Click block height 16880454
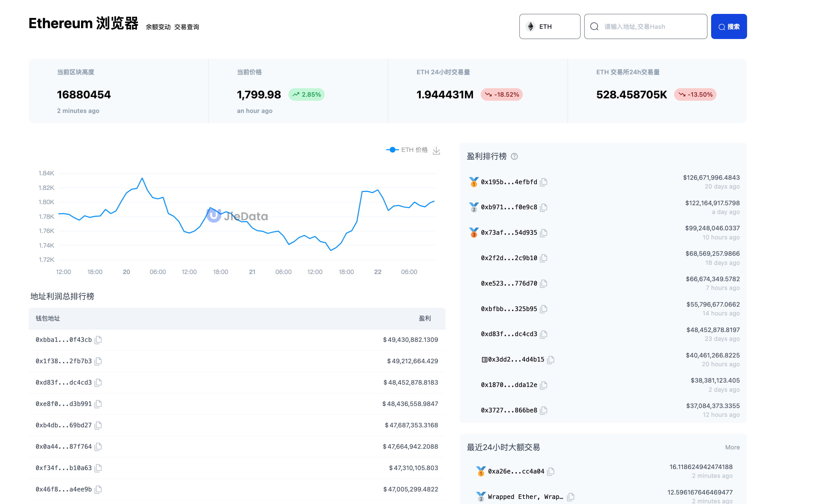Image resolution: width=819 pixels, height=504 pixels. (x=84, y=95)
